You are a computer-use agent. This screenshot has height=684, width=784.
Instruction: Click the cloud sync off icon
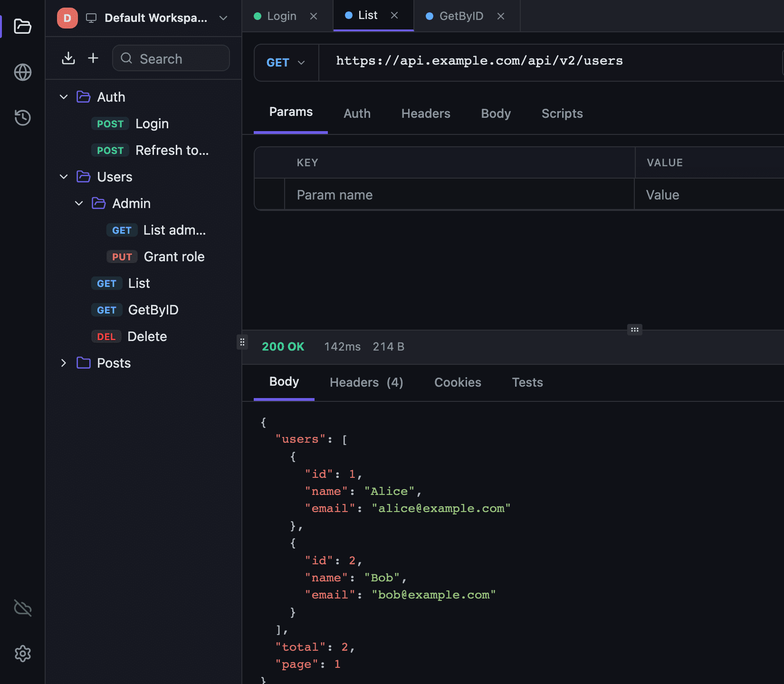click(22, 608)
